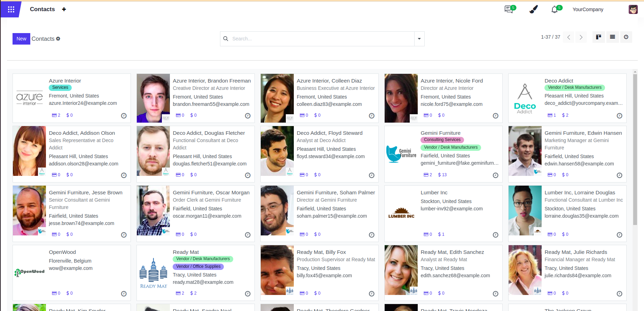Open the user avatar menu
The height and width of the screenshot is (311, 644).
click(633, 9)
